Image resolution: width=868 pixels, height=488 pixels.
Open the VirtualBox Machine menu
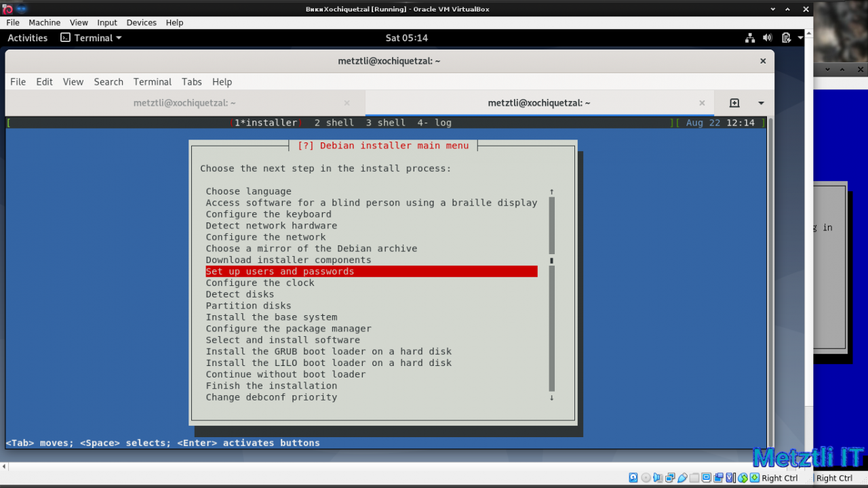(x=45, y=22)
